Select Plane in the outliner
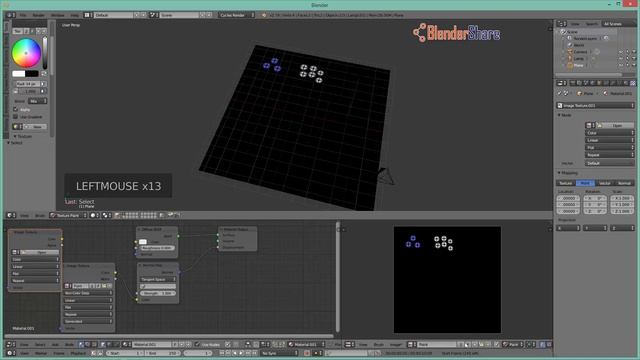The image size is (640, 360). pyautogui.click(x=579, y=65)
